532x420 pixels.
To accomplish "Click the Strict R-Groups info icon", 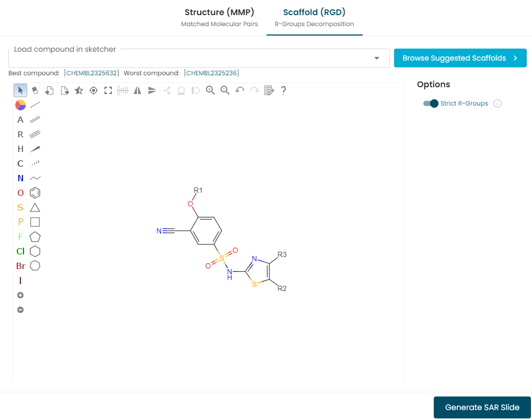I will 498,103.
